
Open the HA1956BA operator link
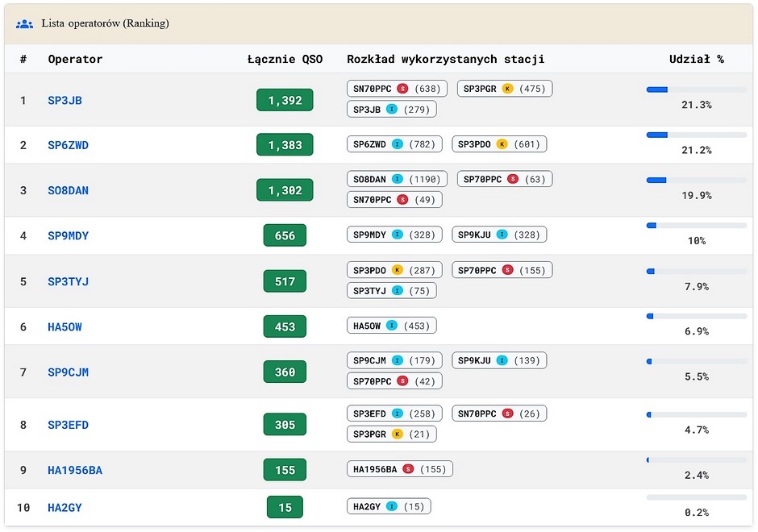[x=75, y=470]
